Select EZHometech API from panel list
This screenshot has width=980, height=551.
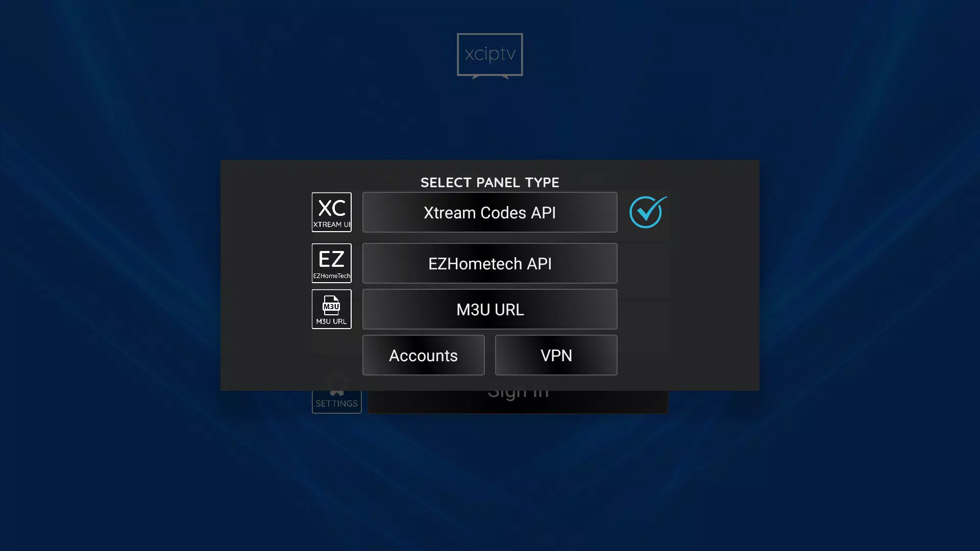(x=490, y=263)
